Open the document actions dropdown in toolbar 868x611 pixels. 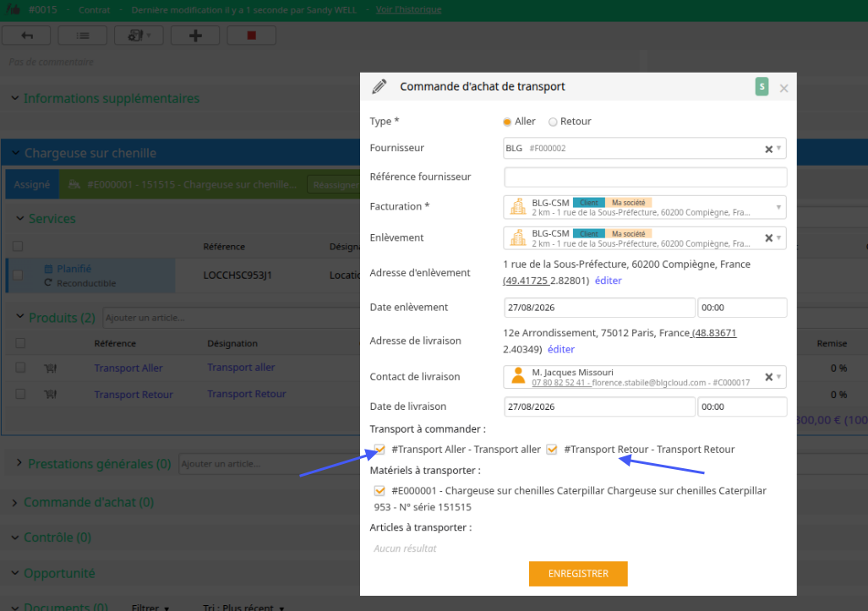click(x=139, y=35)
